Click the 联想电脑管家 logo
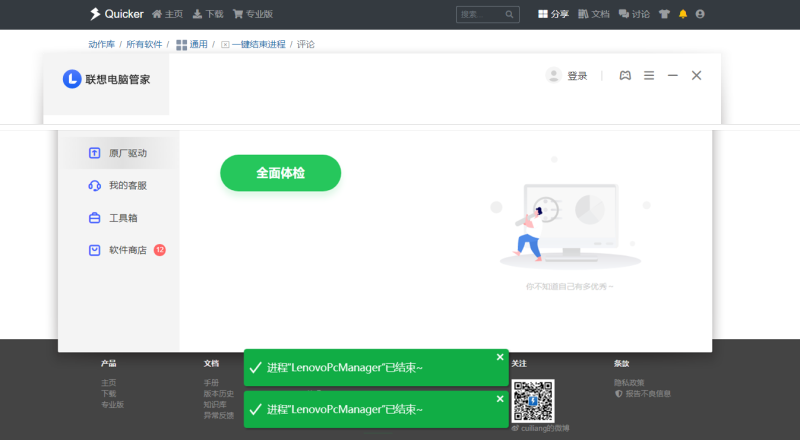The height and width of the screenshot is (440, 800). (x=106, y=79)
